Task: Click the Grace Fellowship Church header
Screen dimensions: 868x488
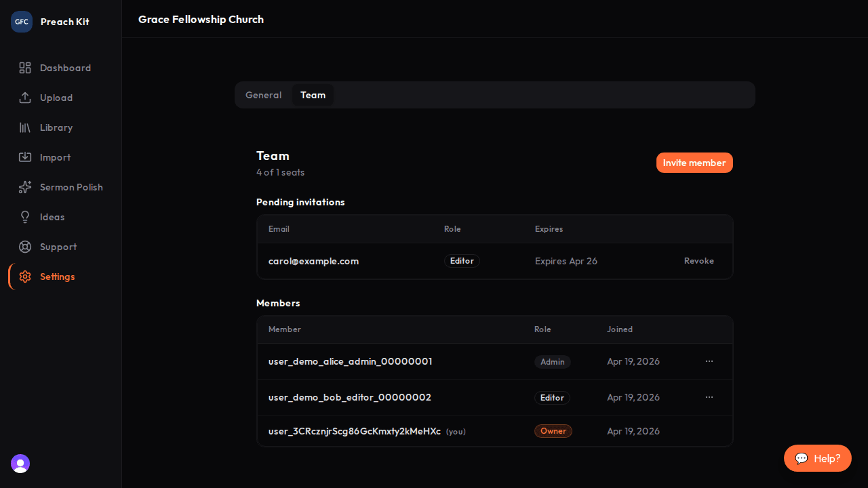Action: click(x=201, y=19)
